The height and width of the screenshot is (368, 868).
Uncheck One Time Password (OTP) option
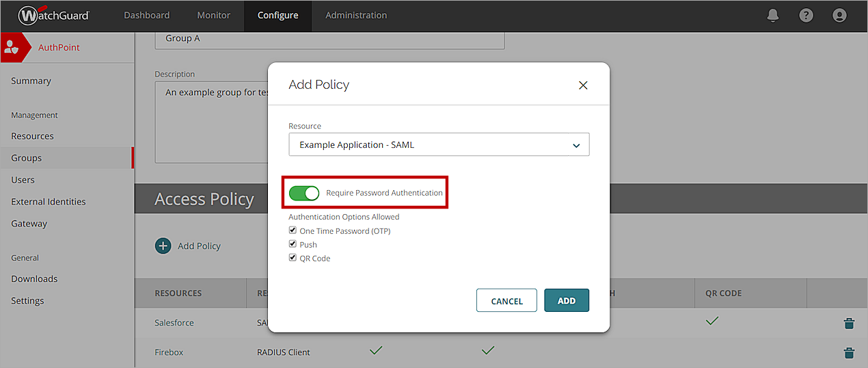tap(293, 231)
